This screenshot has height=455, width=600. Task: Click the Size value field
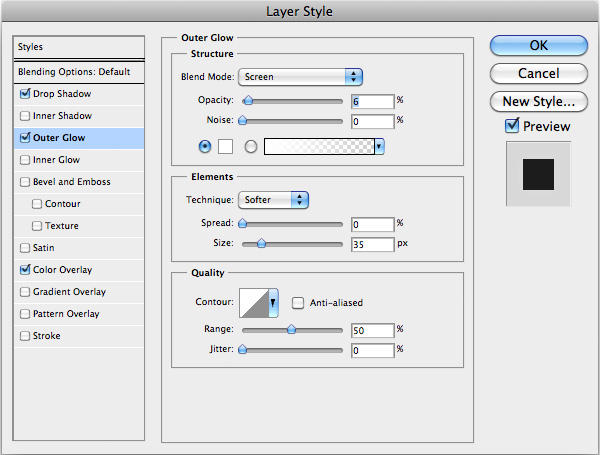pos(372,244)
